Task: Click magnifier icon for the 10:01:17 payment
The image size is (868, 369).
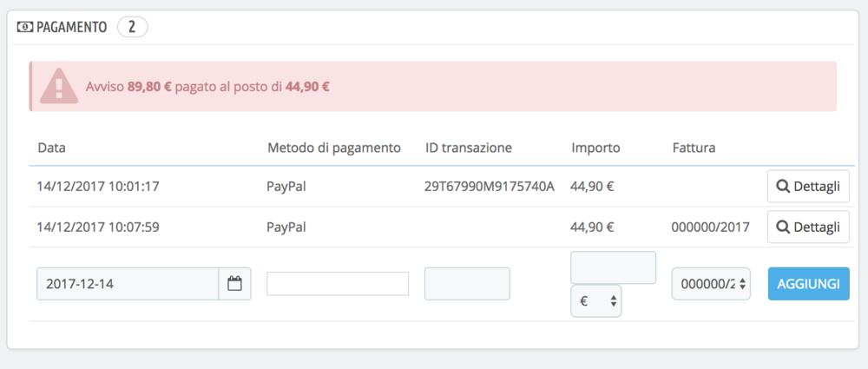Action: [783, 186]
